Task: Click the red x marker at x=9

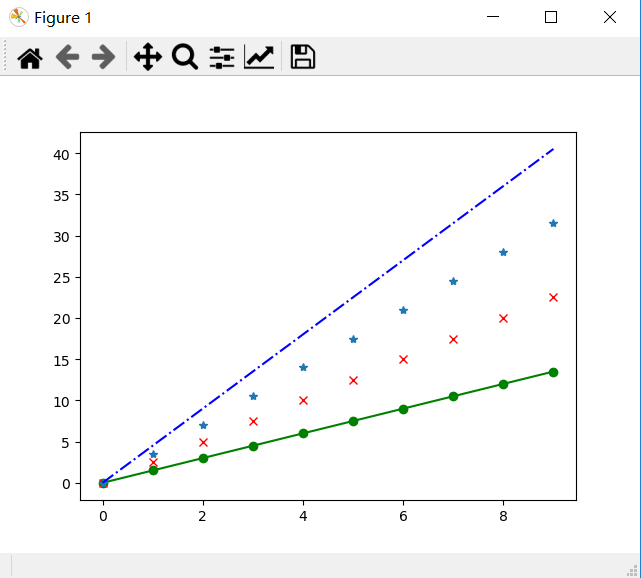Action: coord(554,298)
